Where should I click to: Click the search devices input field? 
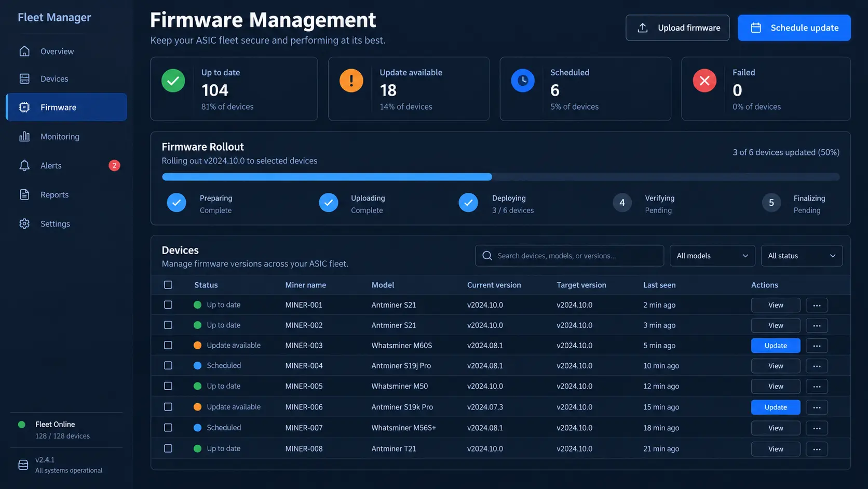click(x=569, y=256)
